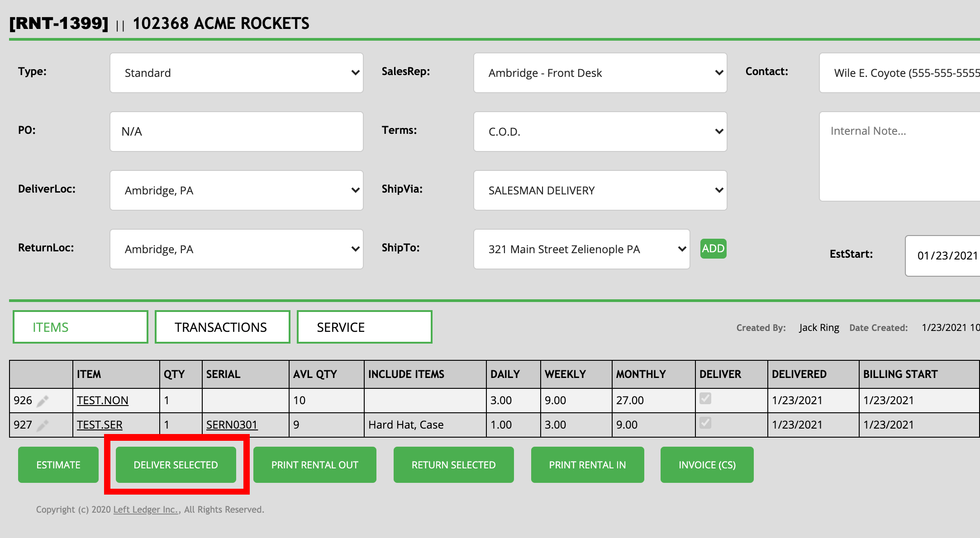Expand the SalesRep dropdown
The image size is (980, 538).
[x=600, y=73]
